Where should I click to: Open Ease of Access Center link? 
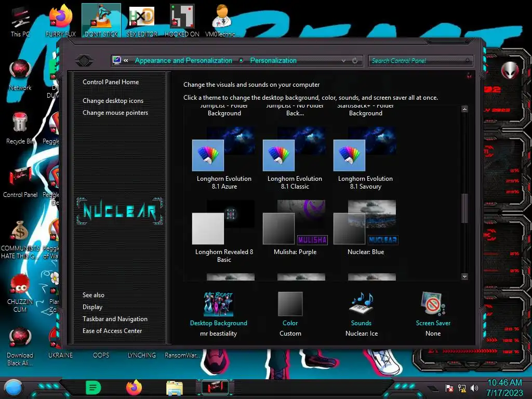pyautogui.click(x=112, y=331)
